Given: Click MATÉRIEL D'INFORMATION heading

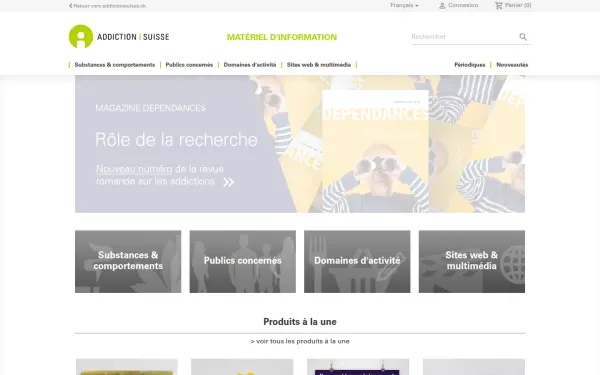Looking at the screenshot, I should tap(282, 37).
